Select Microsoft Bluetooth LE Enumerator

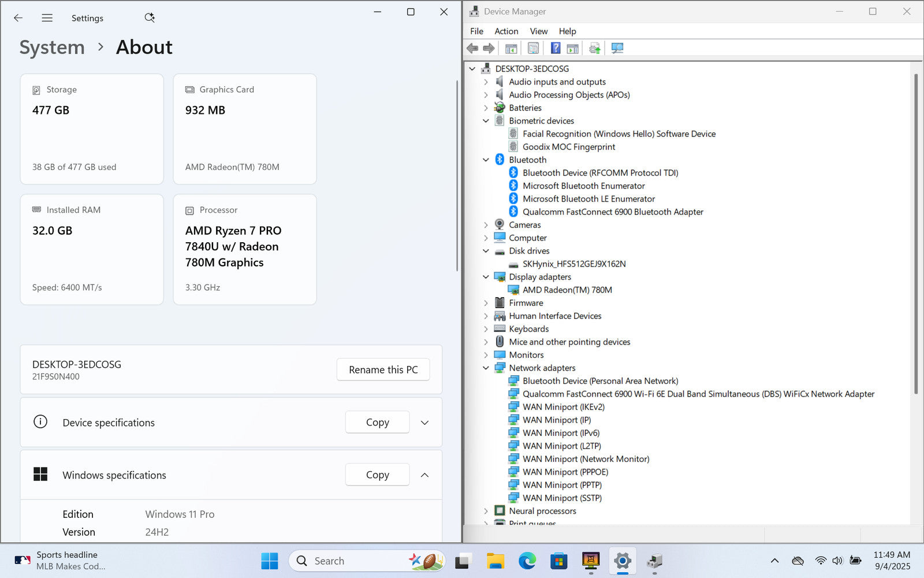pyautogui.click(x=588, y=199)
